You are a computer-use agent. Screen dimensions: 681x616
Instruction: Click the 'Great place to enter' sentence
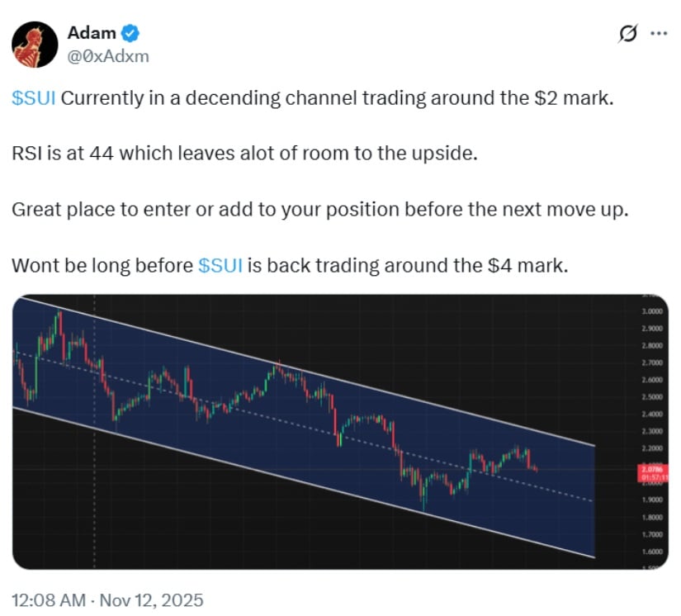click(x=319, y=209)
